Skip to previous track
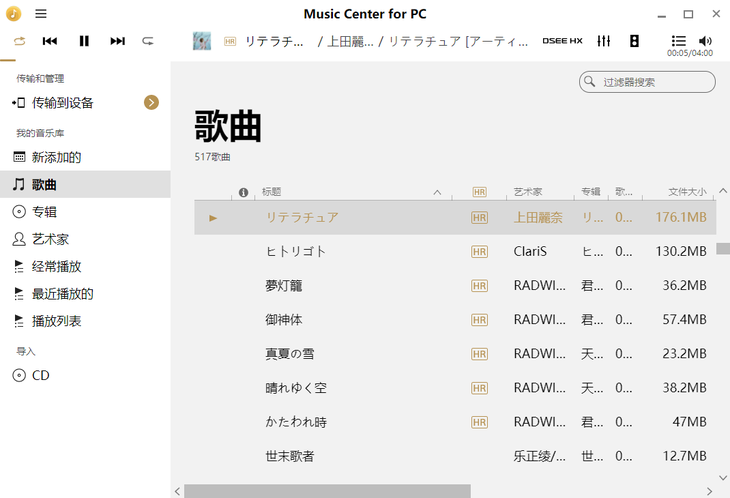The height and width of the screenshot is (498, 730). click(x=50, y=41)
